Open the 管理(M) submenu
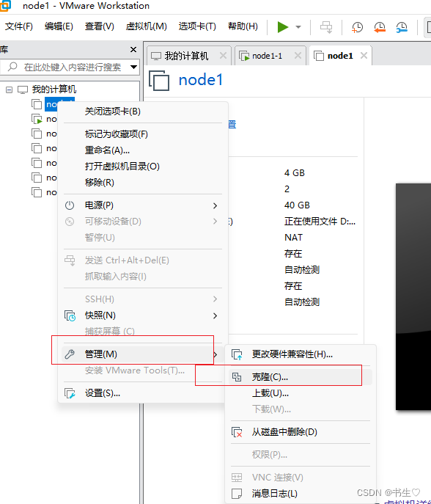Image resolution: width=431 pixels, height=504 pixels. coord(143,354)
